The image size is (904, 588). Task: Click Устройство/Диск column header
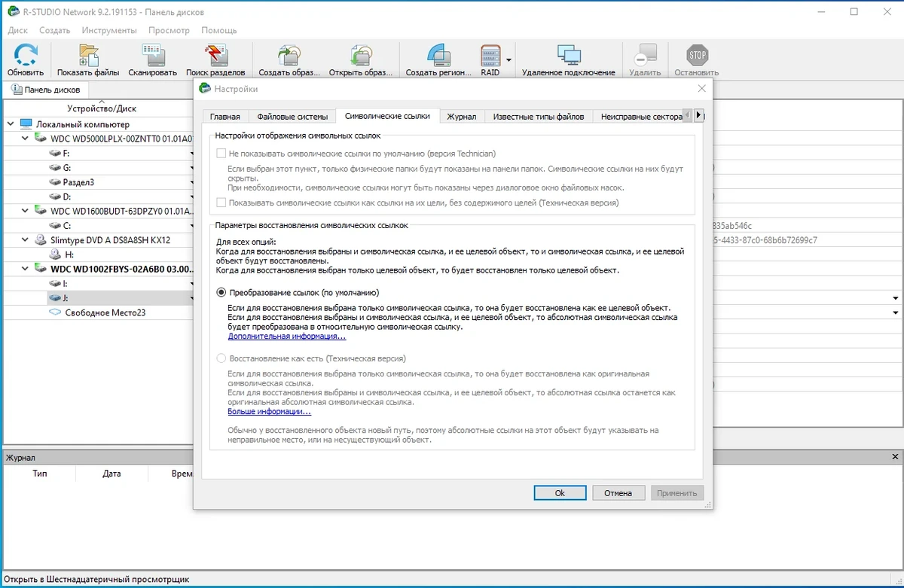pos(101,108)
